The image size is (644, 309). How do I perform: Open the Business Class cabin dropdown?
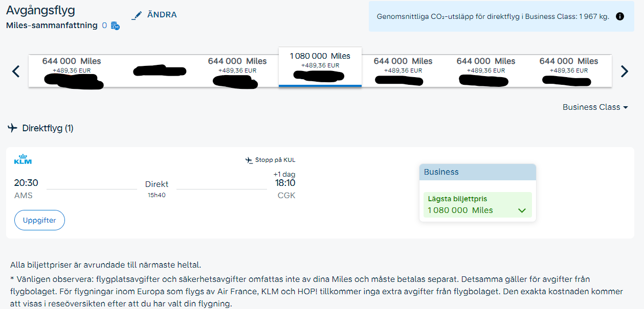tap(595, 107)
